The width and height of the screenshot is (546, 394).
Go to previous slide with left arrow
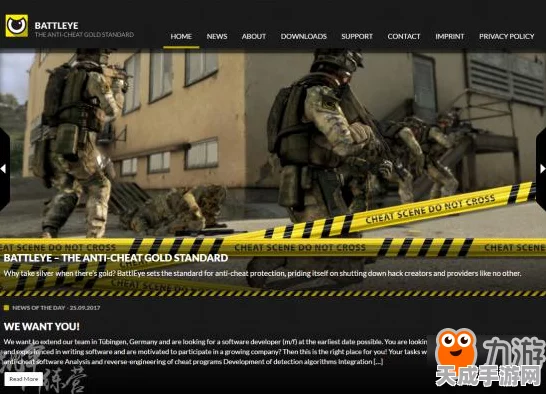[4, 169]
